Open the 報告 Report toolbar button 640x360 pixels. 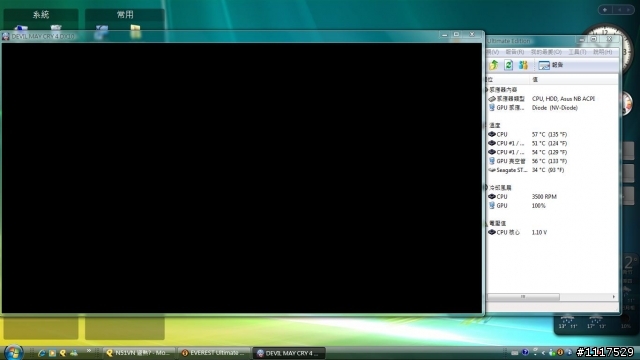551,65
